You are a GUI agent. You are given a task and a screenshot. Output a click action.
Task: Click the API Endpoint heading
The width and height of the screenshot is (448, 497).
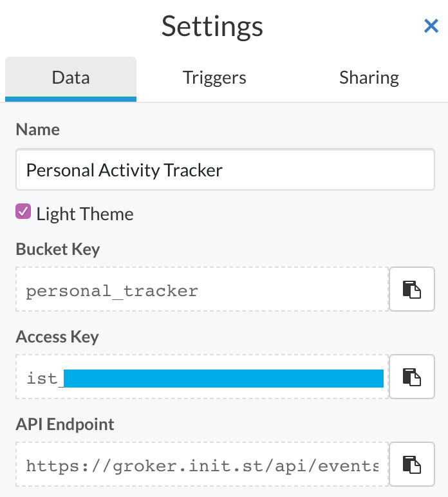click(x=65, y=424)
